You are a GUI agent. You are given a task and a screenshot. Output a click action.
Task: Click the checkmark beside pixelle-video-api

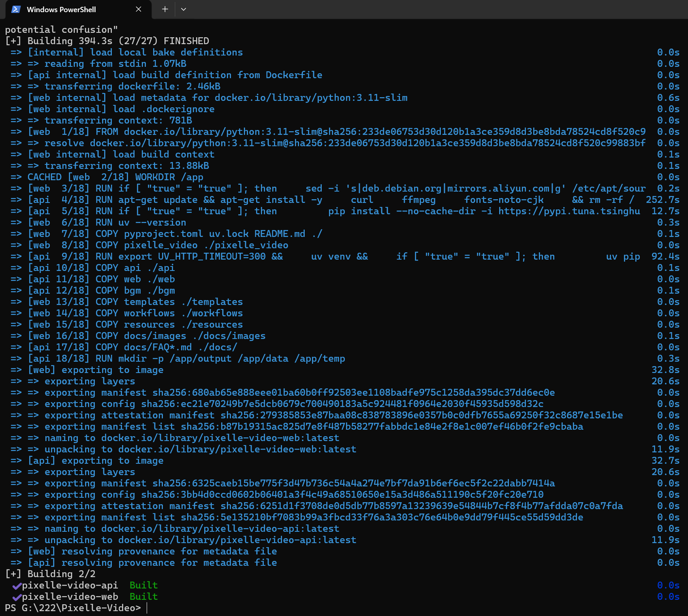pos(17,586)
